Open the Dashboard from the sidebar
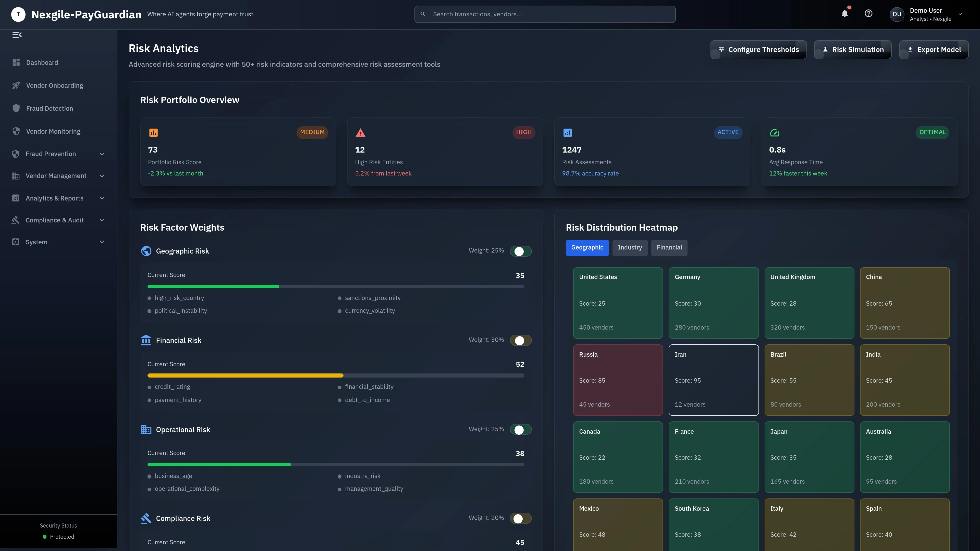This screenshot has height=551, width=980. (x=42, y=62)
